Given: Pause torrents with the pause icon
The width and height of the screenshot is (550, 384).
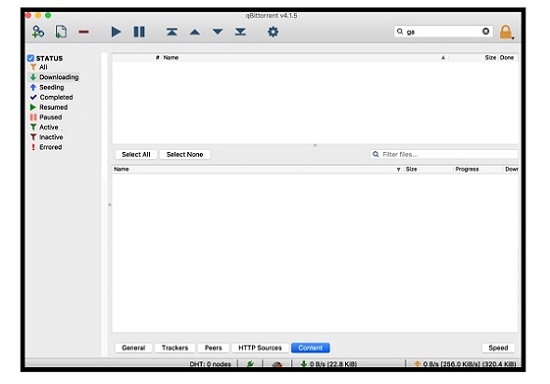Looking at the screenshot, I should (x=139, y=32).
